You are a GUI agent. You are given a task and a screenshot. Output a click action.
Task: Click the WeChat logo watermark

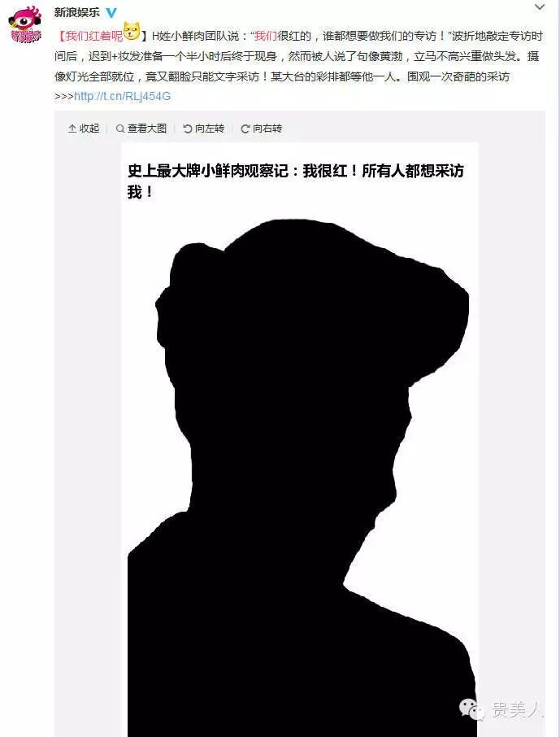(x=471, y=709)
